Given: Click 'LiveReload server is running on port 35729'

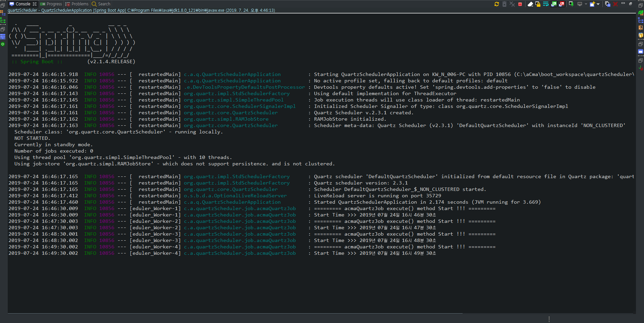Looking at the screenshot, I should pyautogui.click(x=377, y=196).
